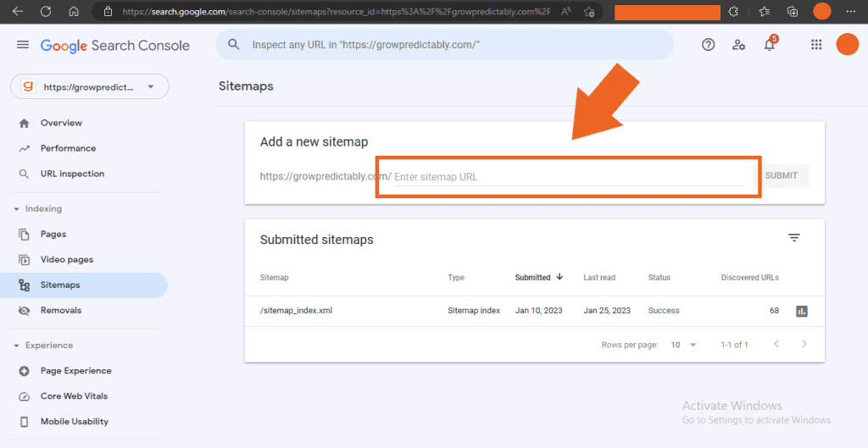Click the Enter sitemap URL field
Viewport: 868px width, 448px height.
tap(569, 177)
